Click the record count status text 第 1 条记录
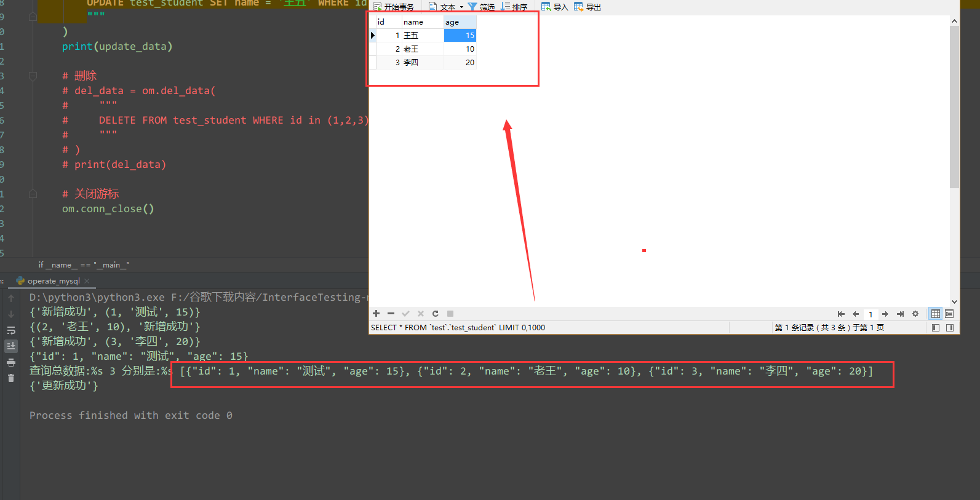Viewport: 980px width, 500px height. pyautogui.click(x=829, y=328)
